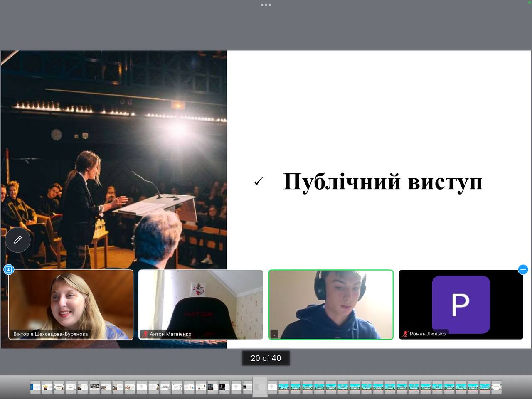532x399 pixels.
Task: Select the highlighted current slide thumbnail
Action: (x=260, y=387)
